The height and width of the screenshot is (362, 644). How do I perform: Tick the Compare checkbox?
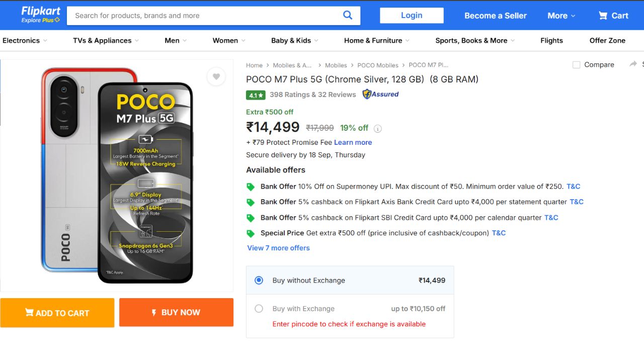pos(577,65)
